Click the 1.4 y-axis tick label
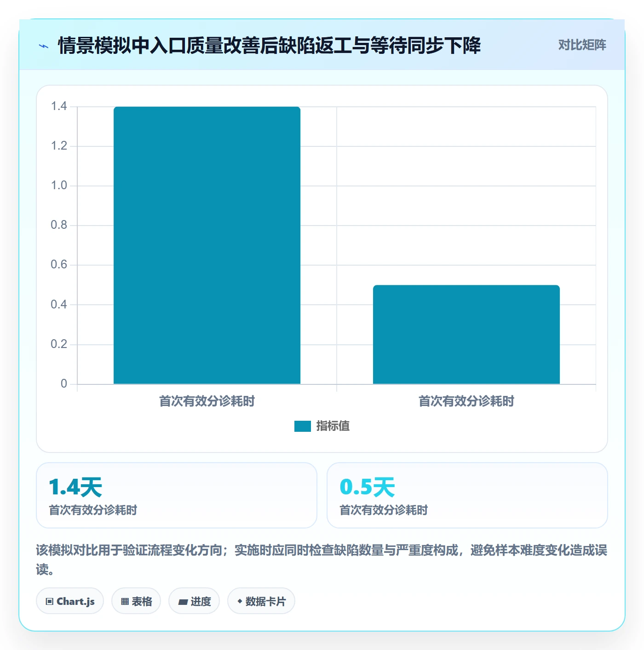Image resolution: width=644 pixels, height=650 pixels. 59,106
